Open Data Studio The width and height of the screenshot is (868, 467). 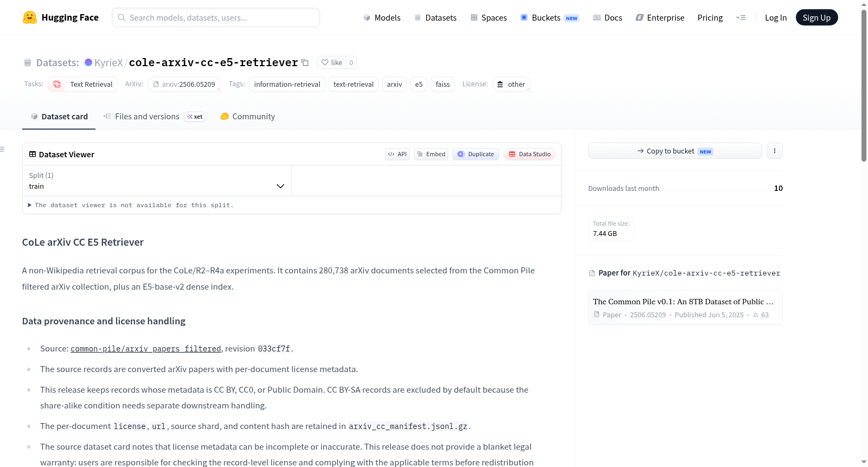[529, 154]
